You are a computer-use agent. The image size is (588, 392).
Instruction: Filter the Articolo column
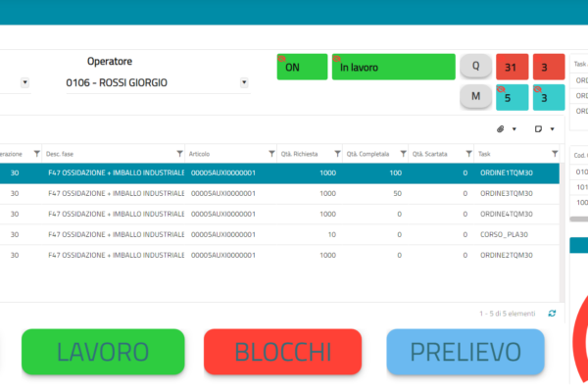(x=271, y=154)
